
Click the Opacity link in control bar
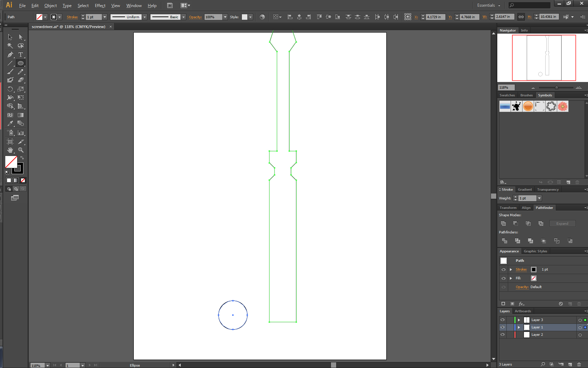(x=195, y=17)
